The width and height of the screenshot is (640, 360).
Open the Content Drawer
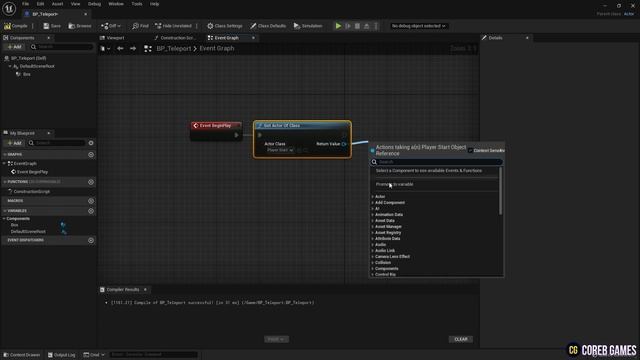(21, 355)
